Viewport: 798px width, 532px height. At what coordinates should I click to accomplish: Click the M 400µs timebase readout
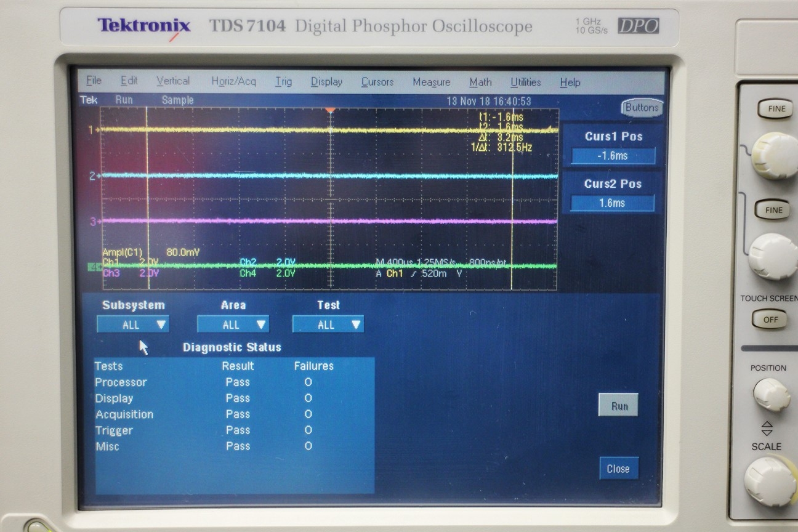click(441, 263)
